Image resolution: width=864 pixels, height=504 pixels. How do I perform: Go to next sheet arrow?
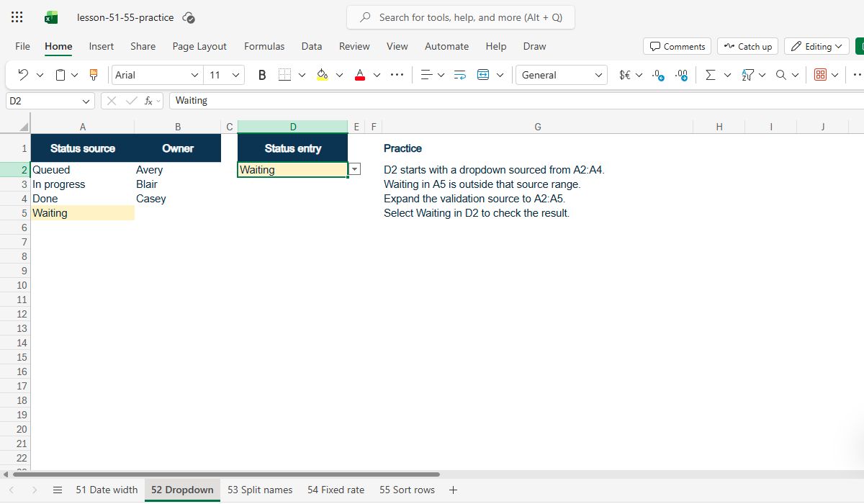pos(35,490)
